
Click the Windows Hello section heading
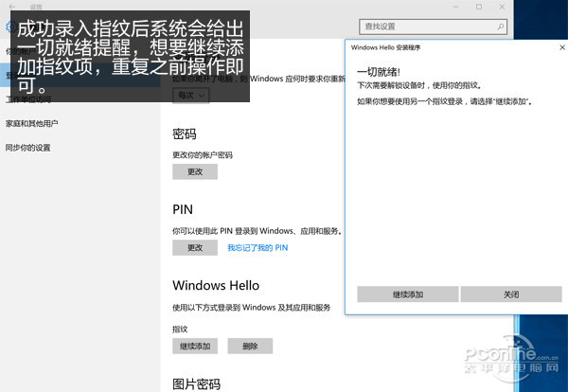click(216, 286)
